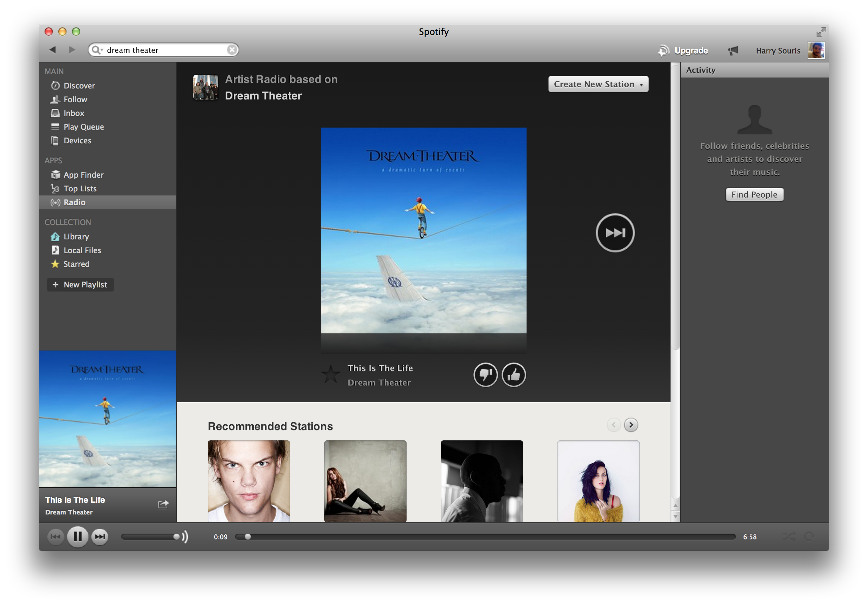Image resolution: width=868 pixels, height=605 pixels.
Task: Open the blond man's recommended station
Action: pyautogui.click(x=249, y=481)
